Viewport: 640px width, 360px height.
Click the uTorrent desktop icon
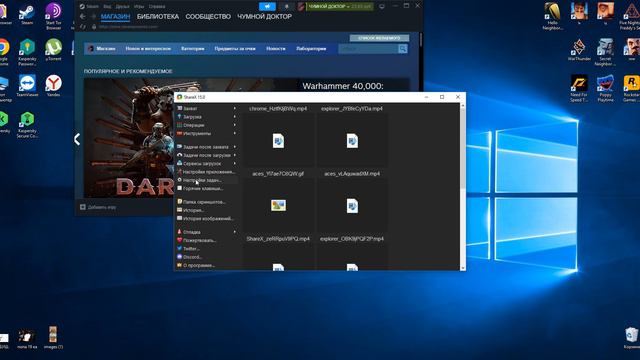(53, 49)
